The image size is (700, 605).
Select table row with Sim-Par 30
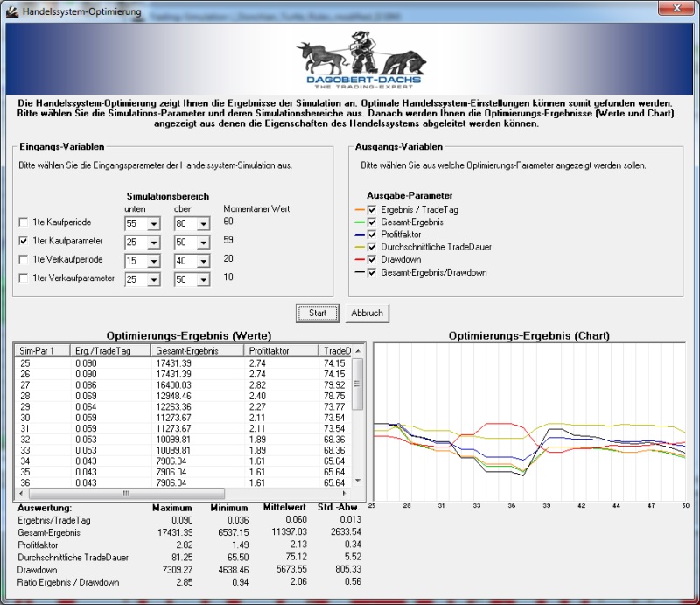[x=183, y=418]
